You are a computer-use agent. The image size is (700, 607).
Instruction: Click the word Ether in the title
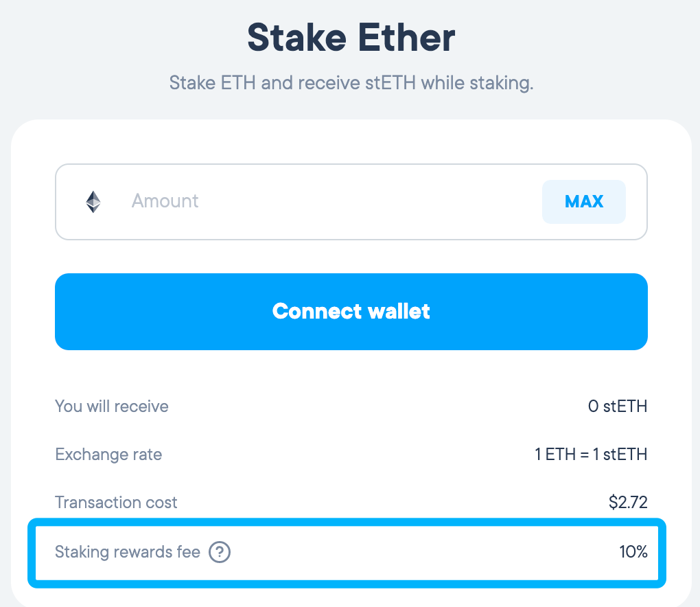[x=407, y=38]
